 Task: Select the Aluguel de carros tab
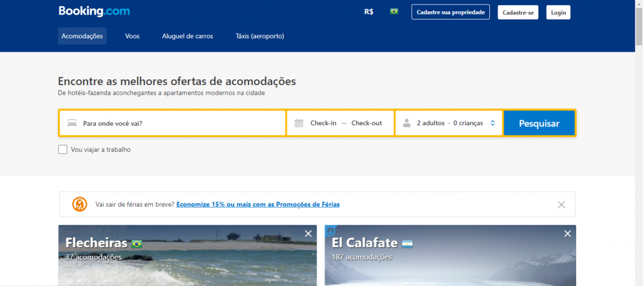[x=187, y=36]
